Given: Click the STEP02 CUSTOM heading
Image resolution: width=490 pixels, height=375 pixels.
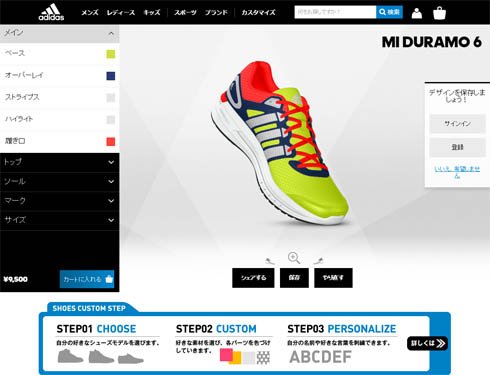Looking at the screenshot, I should 216,329.
